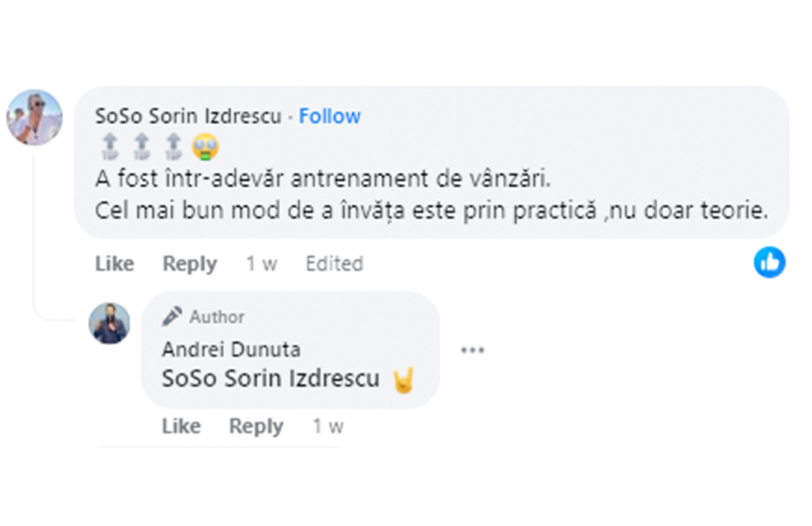This screenshot has height=526, width=812.
Task: Open SoSo Sorin Izdrescu's profile picture
Action: pyautogui.click(x=35, y=117)
